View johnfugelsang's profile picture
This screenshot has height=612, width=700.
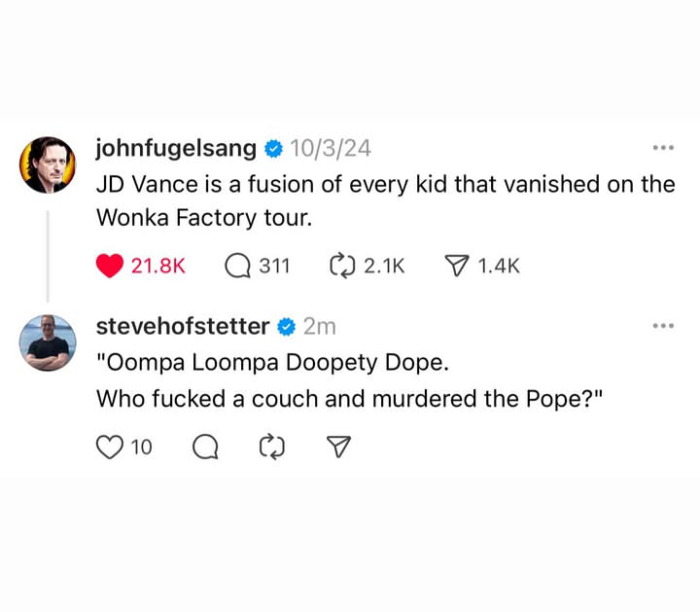48,164
